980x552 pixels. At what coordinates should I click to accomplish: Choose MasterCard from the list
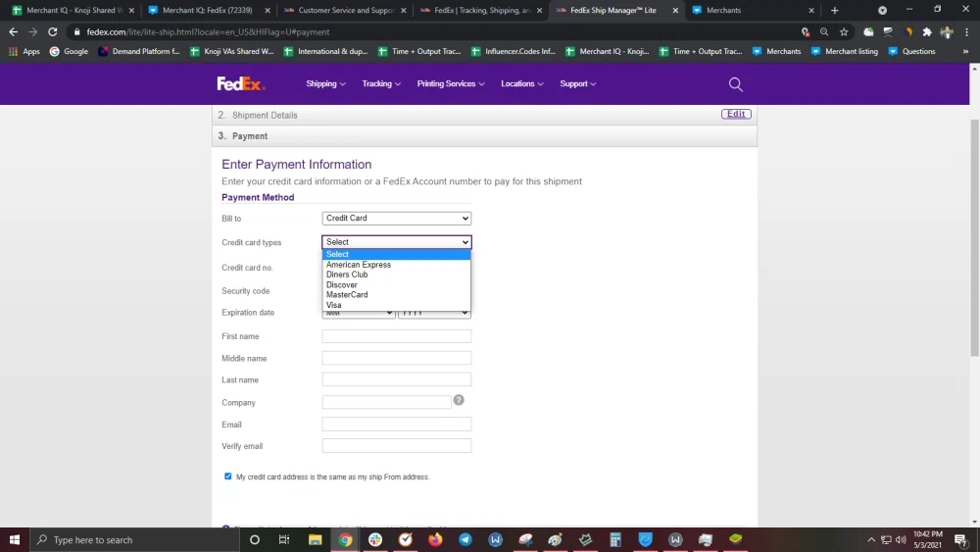(396, 294)
